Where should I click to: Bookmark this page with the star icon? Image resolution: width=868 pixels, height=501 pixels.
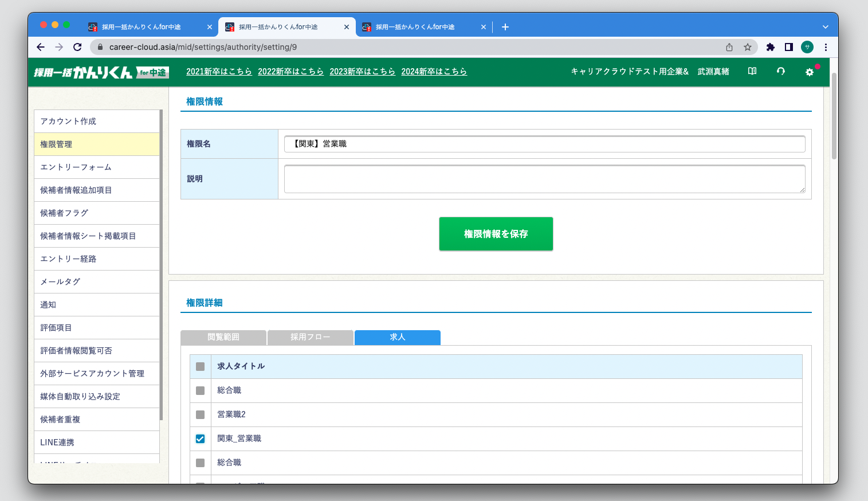747,47
